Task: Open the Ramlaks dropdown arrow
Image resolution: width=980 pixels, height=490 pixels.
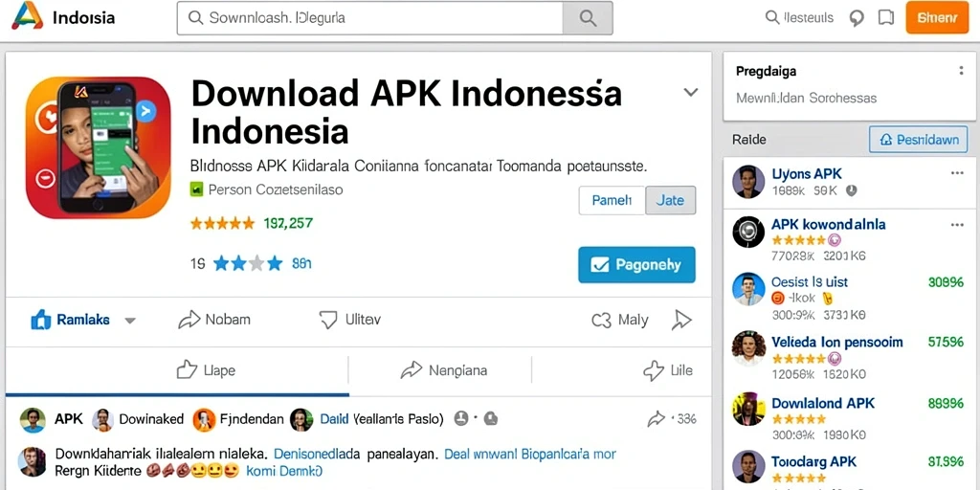Action: (x=130, y=321)
